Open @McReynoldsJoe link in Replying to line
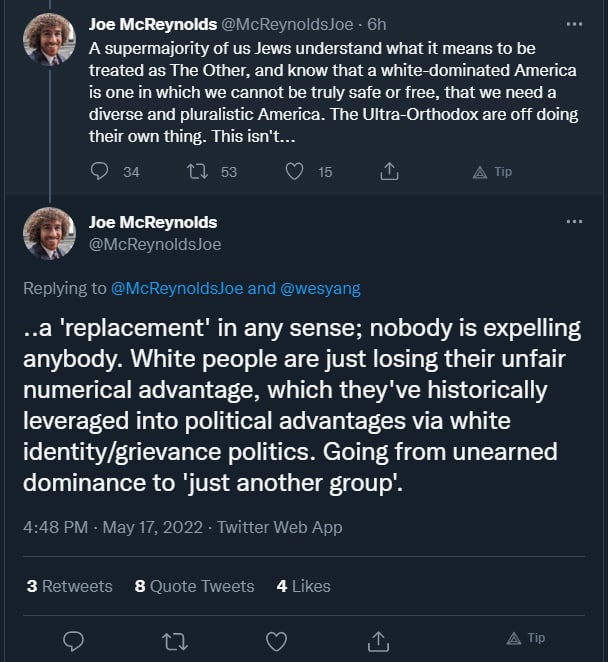The image size is (608, 662). [177, 288]
